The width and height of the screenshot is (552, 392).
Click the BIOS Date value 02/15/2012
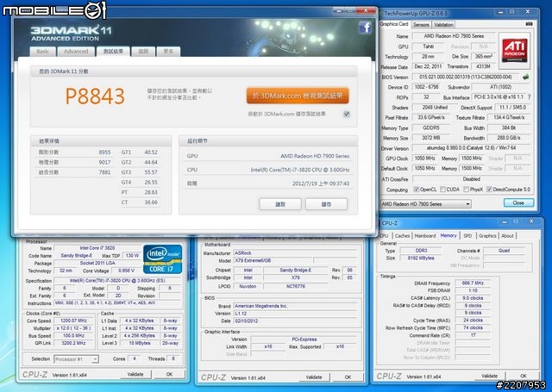pos(295,321)
